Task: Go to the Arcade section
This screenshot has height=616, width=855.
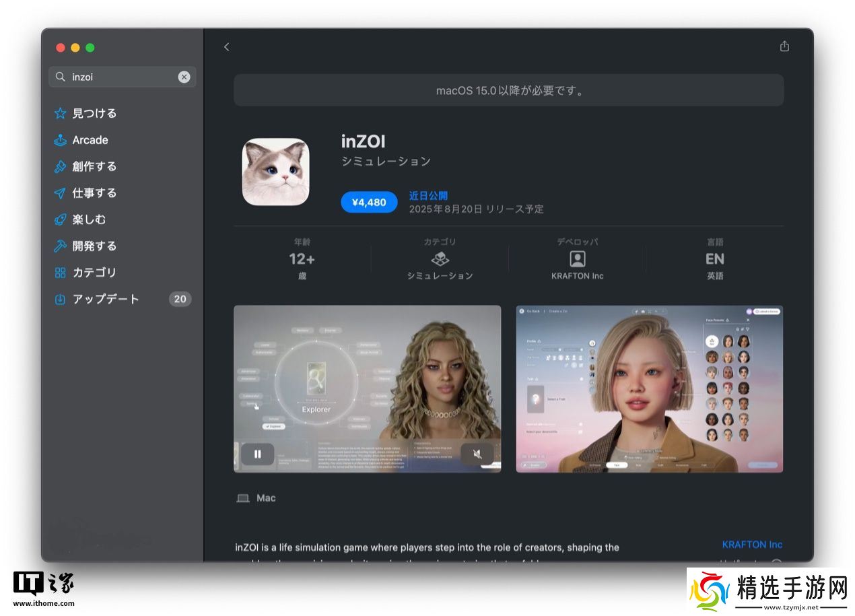Action: (90, 140)
